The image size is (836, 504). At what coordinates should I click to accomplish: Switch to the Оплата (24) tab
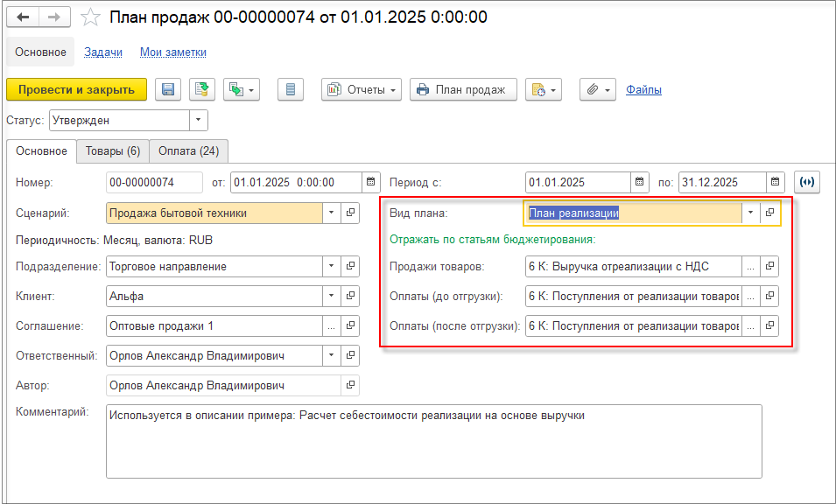pos(189,150)
